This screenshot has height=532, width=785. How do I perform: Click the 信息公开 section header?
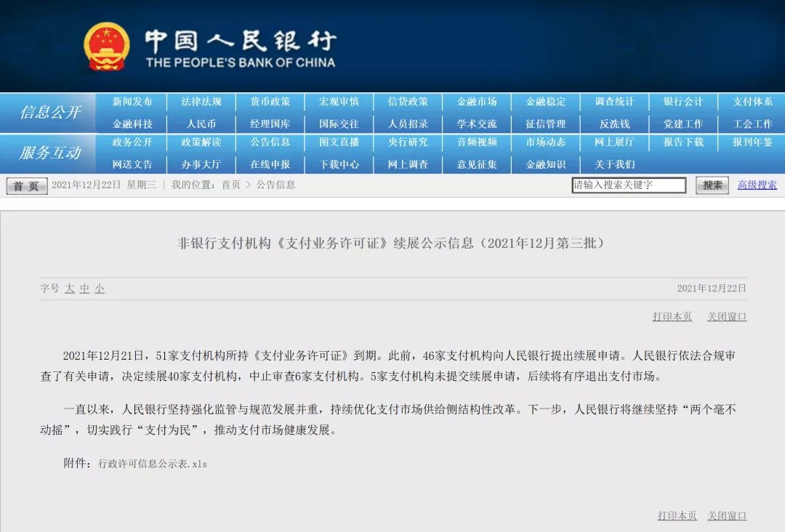click(50, 112)
